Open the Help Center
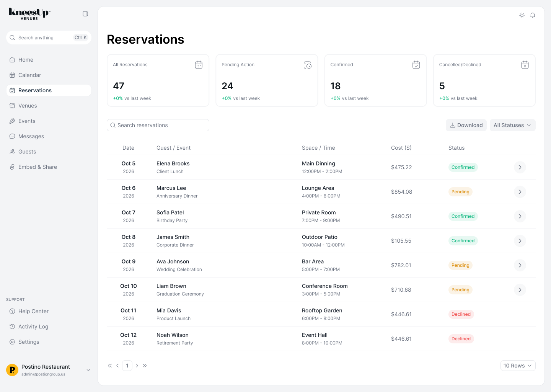This screenshot has height=392, width=551. [49, 311]
